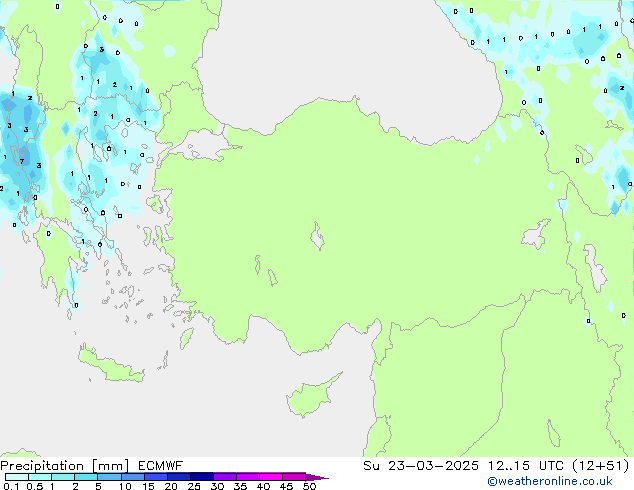
Task: Click the 'Su' weekday text
Action: click(371, 466)
